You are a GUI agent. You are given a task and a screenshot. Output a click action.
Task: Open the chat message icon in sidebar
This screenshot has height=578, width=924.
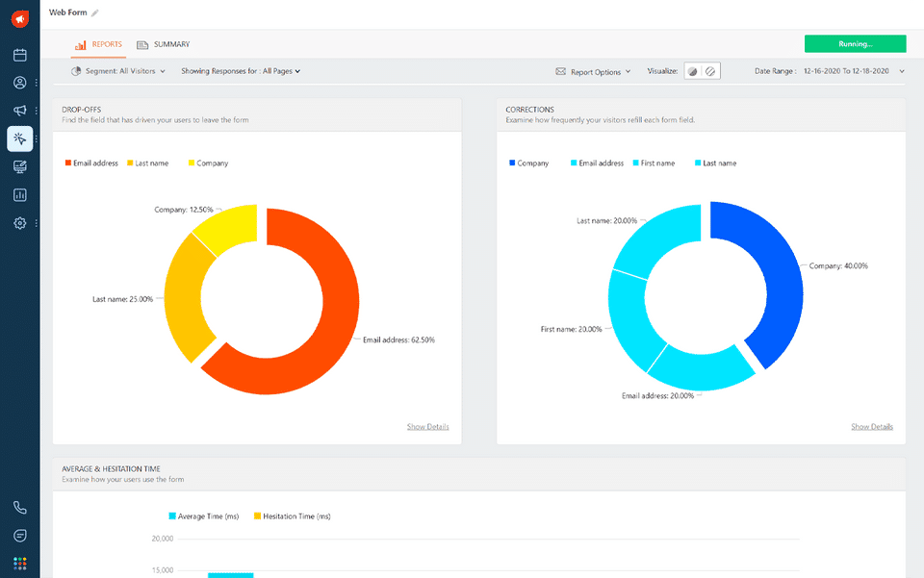pyautogui.click(x=20, y=536)
